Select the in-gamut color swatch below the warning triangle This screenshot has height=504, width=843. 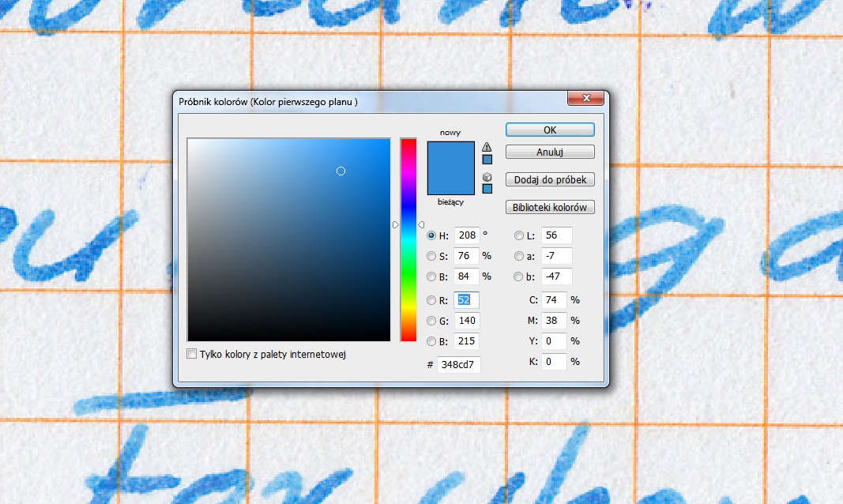pos(487,159)
